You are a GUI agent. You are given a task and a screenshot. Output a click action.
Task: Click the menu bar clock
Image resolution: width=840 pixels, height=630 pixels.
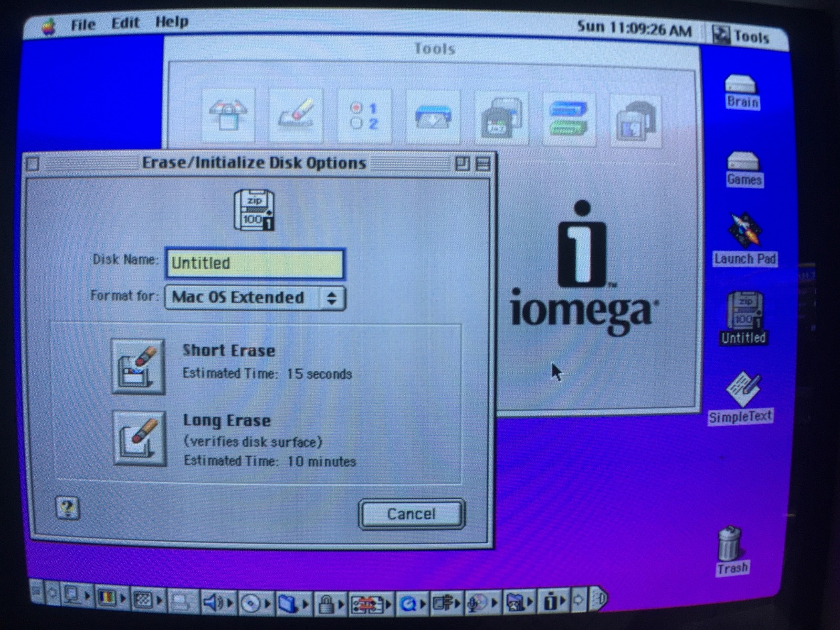634,28
